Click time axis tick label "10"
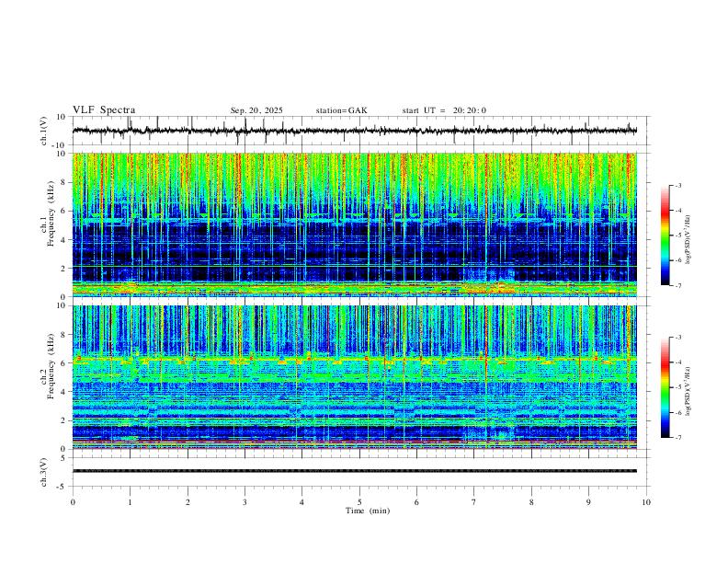 pos(646,502)
